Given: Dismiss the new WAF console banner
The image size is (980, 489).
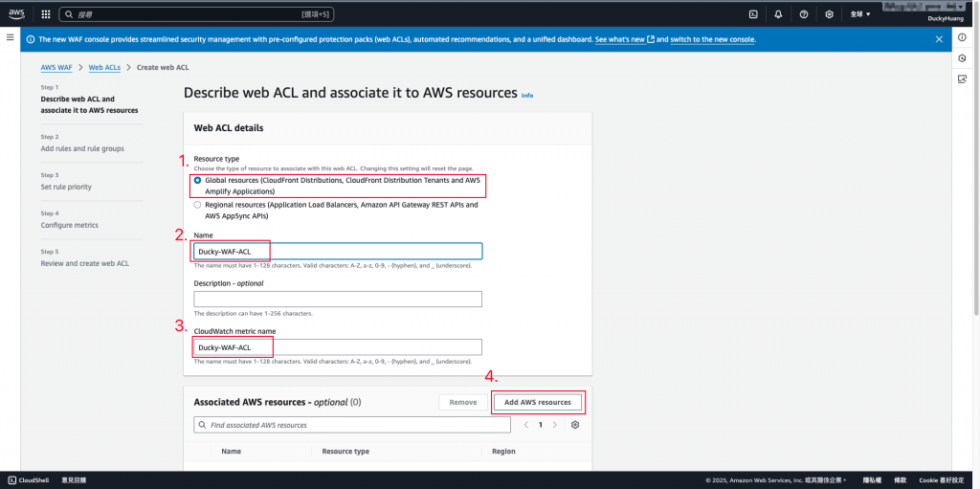Looking at the screenshot, I should [939, 39].
